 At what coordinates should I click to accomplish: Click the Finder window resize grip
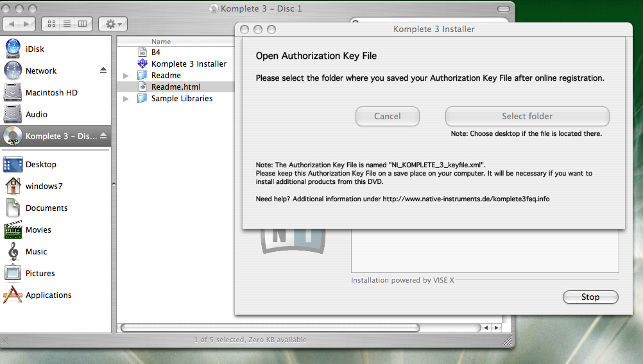point(507,340)
